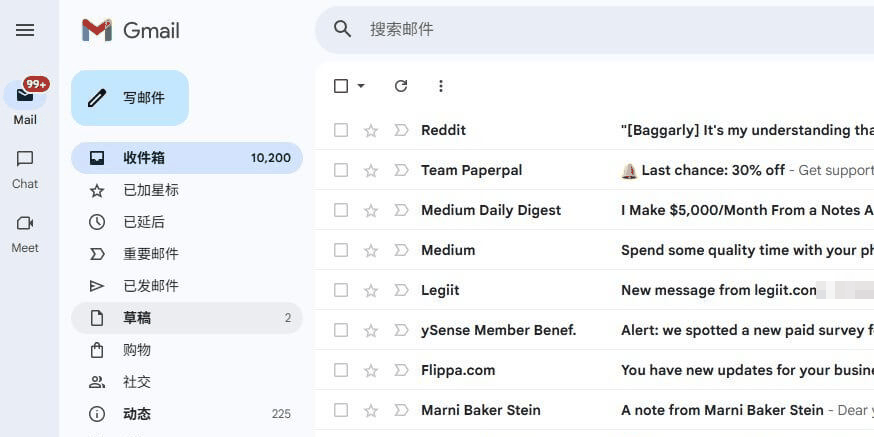Star the Medium email
This screenshot has width=874, height=437.
click(x=371, y=251)
